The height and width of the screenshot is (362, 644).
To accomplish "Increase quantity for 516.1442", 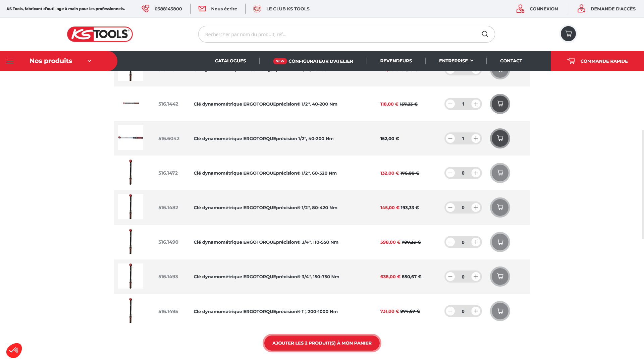I will pos(476,104).
